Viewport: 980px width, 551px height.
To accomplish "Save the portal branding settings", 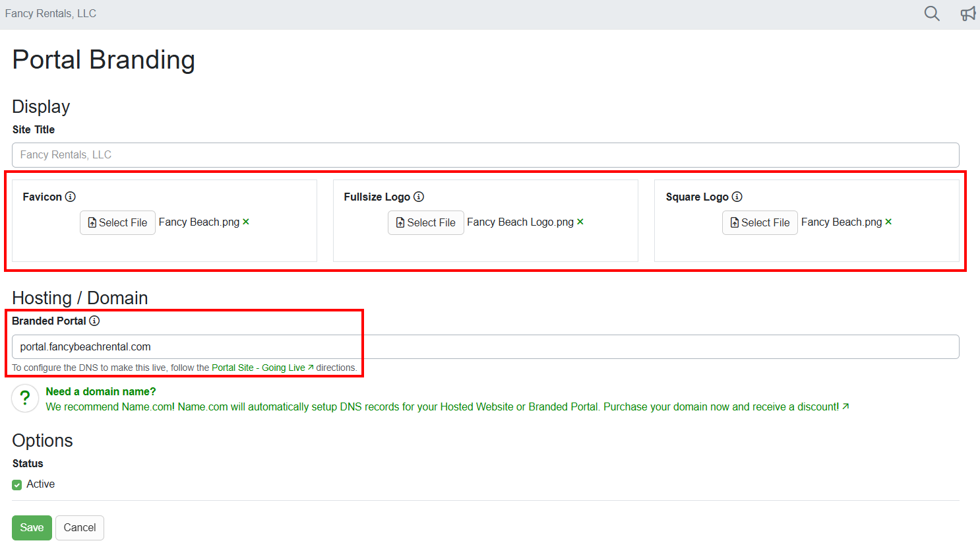I will pos(32,528).
